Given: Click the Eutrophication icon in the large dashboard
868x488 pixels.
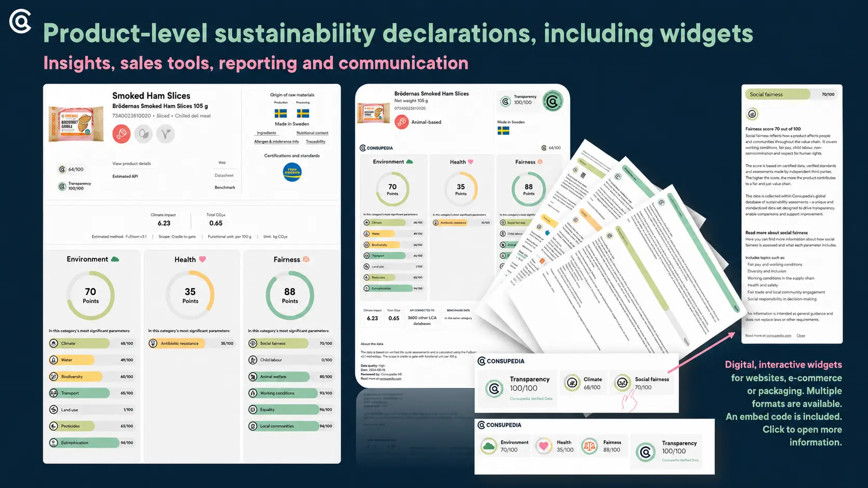Looking at the screenshot, I should click(x=53, y=443).
